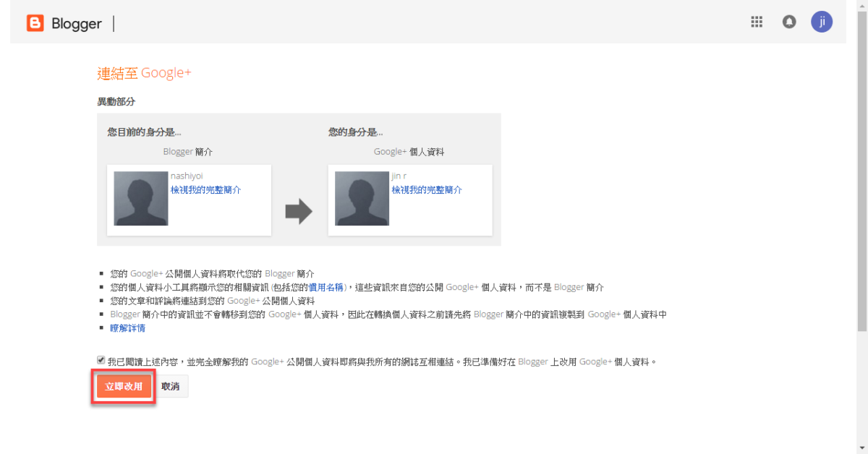This screenshot has width=868, height=454.
Task: Click the 您目前的身分是... label
Action: 144,132
